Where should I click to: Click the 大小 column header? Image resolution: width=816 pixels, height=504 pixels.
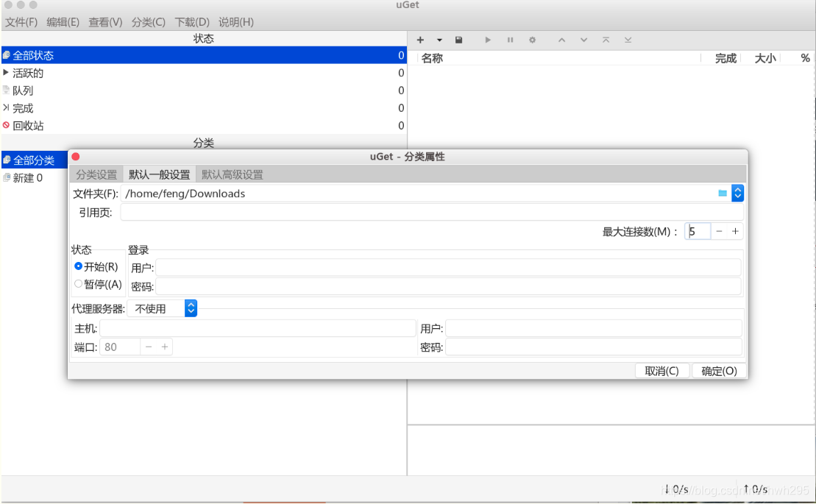pos(765,58)
